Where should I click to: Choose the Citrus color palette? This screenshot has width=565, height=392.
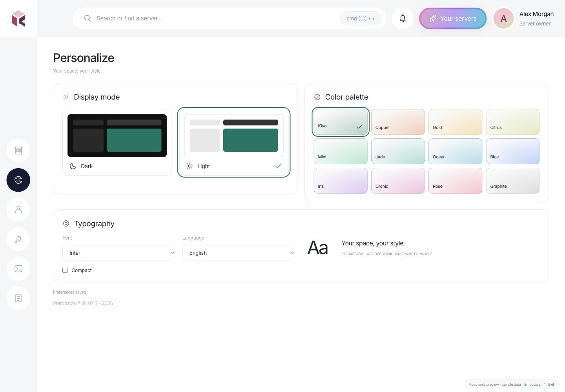click(x=513, y=122)
